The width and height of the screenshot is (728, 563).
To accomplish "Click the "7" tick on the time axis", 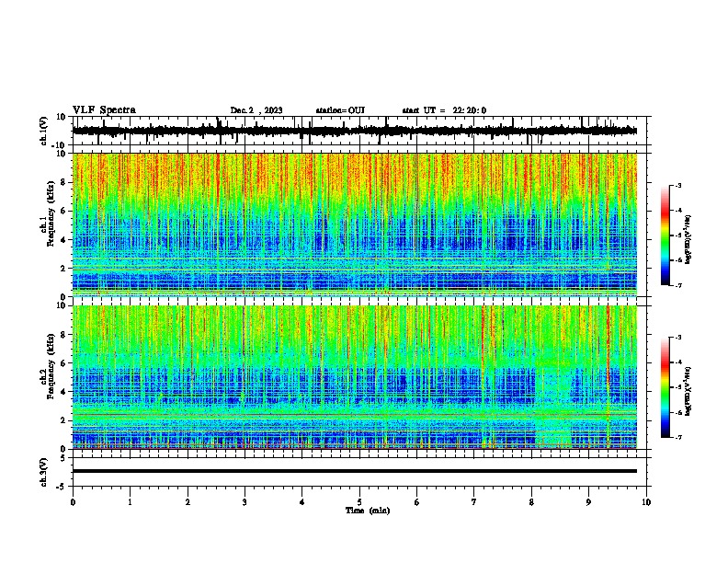I will [474, 502].
